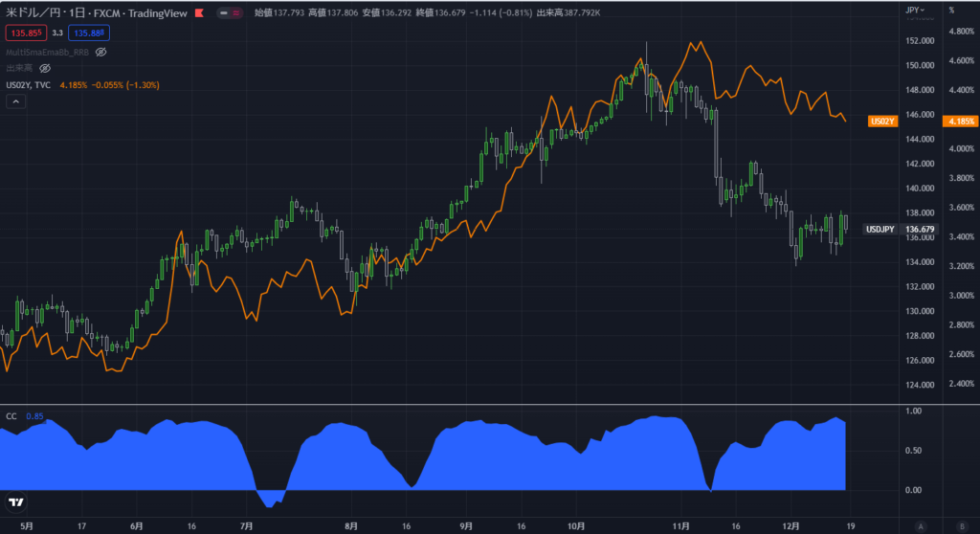Click the blue buy price 135.88 button
Image resolution: width=980 pixels, height=534 pixels.
88,33
